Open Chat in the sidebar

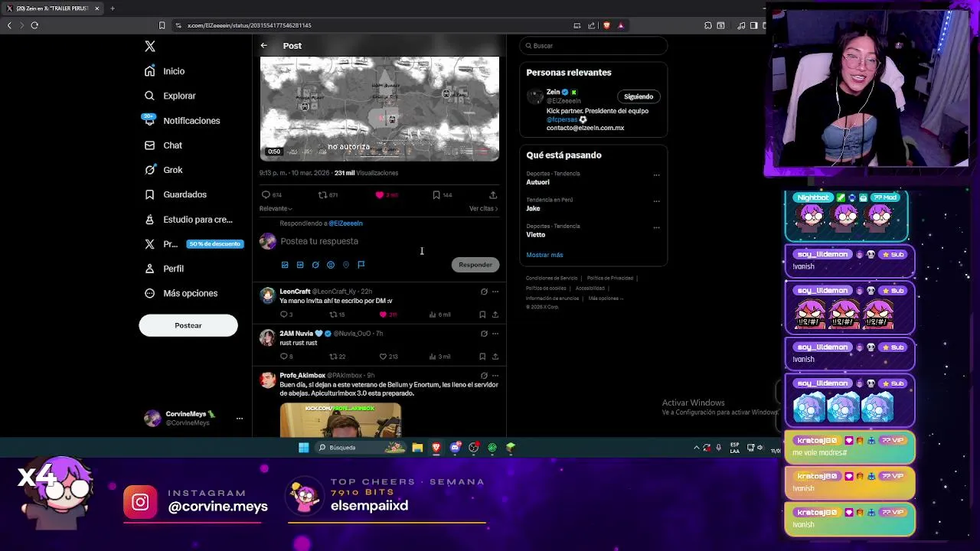[163, 145]
